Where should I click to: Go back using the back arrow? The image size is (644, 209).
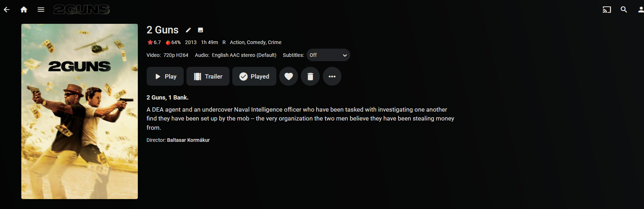[x=7, y=10]
